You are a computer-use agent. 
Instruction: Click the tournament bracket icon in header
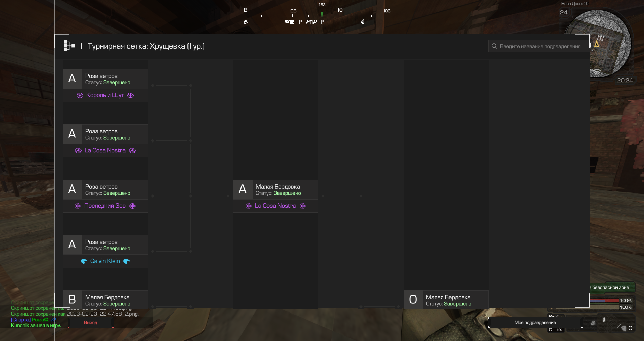[69, 46]
